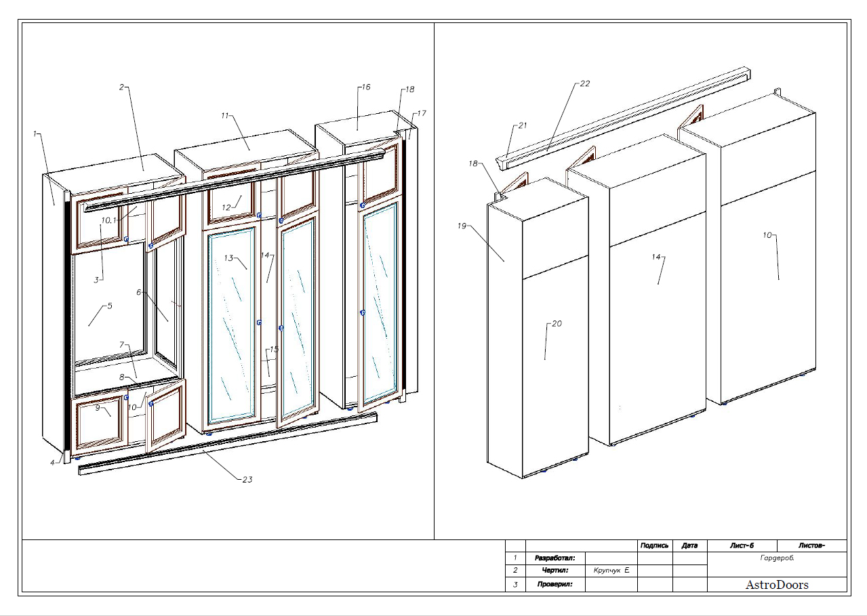
Task: Click callout label 16 above the right cabinet
Action: click(366, 87)
